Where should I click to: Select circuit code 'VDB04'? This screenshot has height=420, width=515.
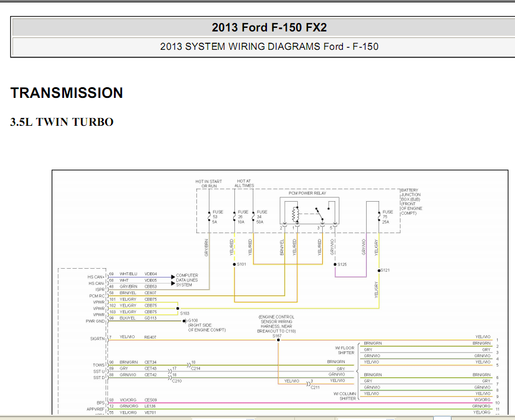click(x=151, y=274)
